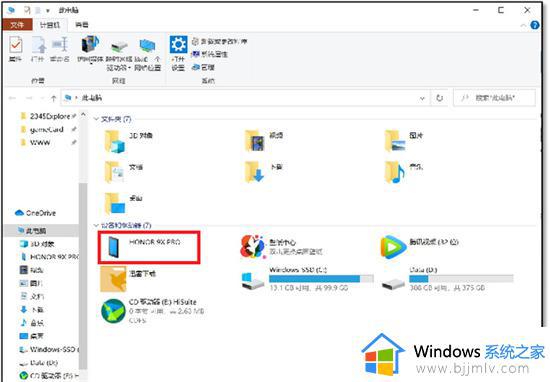
Task: Select the Xunlei download folder icon
Action: (113, 279)
